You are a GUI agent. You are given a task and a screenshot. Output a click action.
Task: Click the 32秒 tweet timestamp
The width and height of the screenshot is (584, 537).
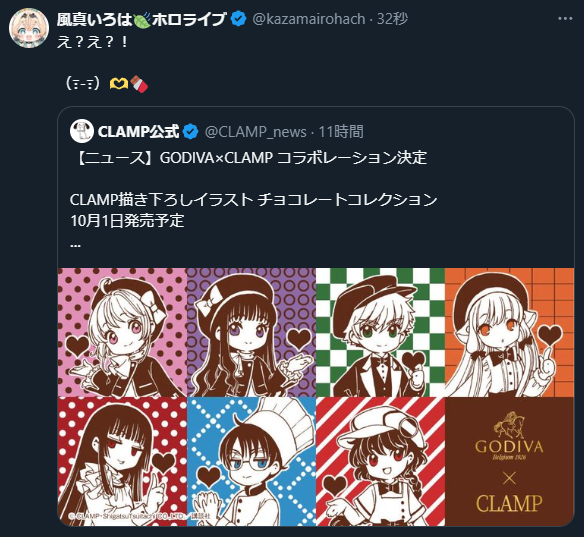(392, 19)
